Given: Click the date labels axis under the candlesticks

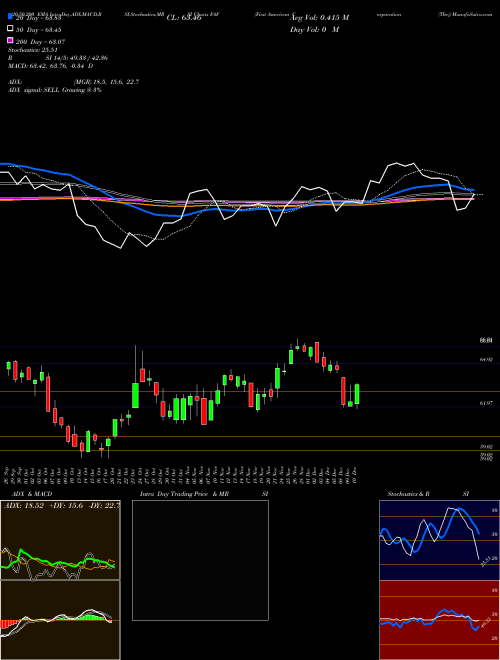Looking at the screenshot, I should (x=182, y=475).
